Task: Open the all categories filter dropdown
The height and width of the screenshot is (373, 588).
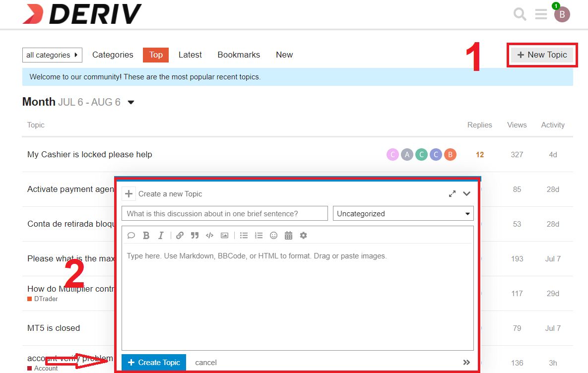Action: pyautogui.click(x=52, y=55)
